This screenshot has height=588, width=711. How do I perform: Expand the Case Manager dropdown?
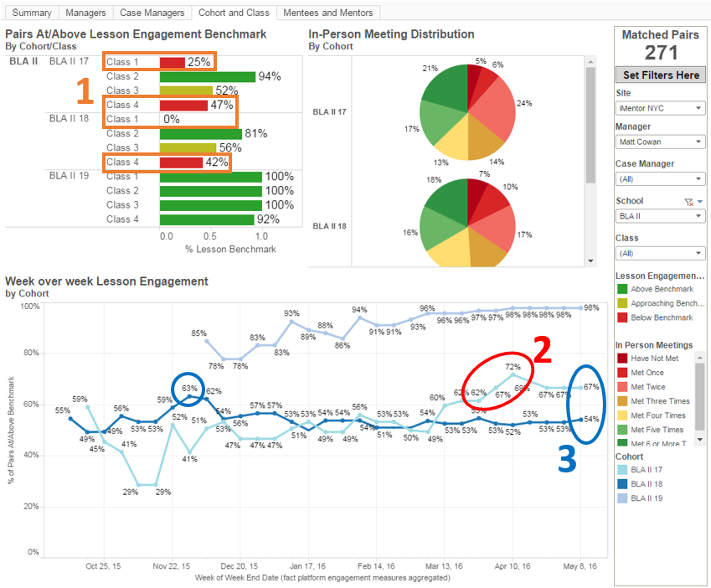660,179
